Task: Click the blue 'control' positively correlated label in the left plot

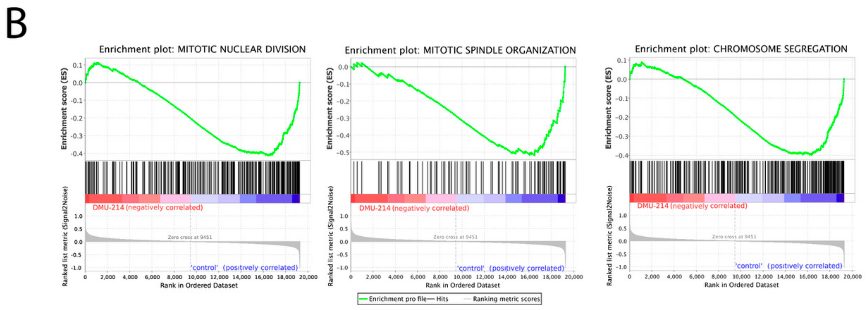Action: [245, 268]
